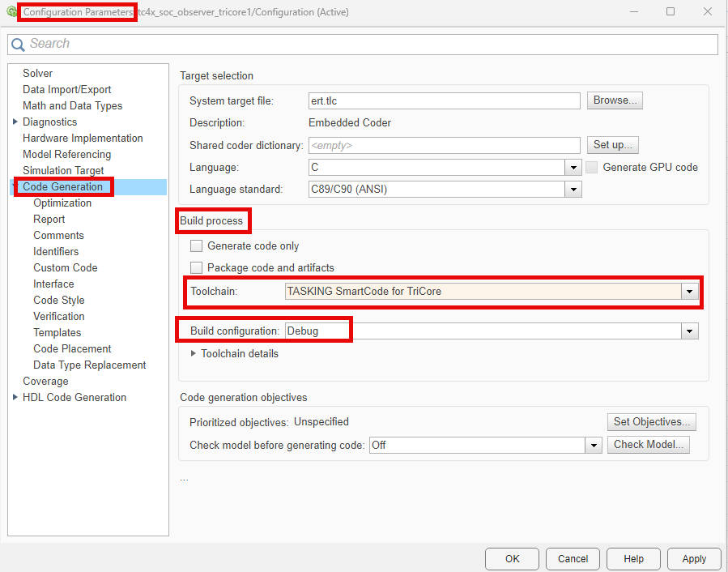Click the search magnifier icon
728x572 pixels.
(18, 43)
